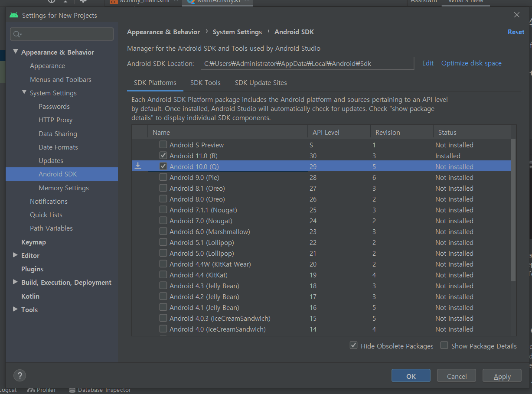Image resolution: width=532 pixels, height=394 pixels.
Task: Open the SDK Update Sites tab
Action: 261,82
